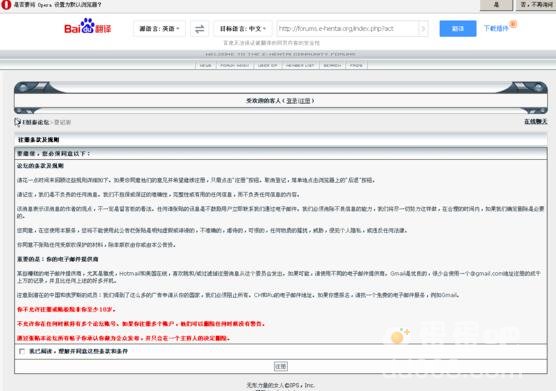556x391 pixels.
Task: Click the small arrow button beside the URL field
Action: [x=423, y=29]
